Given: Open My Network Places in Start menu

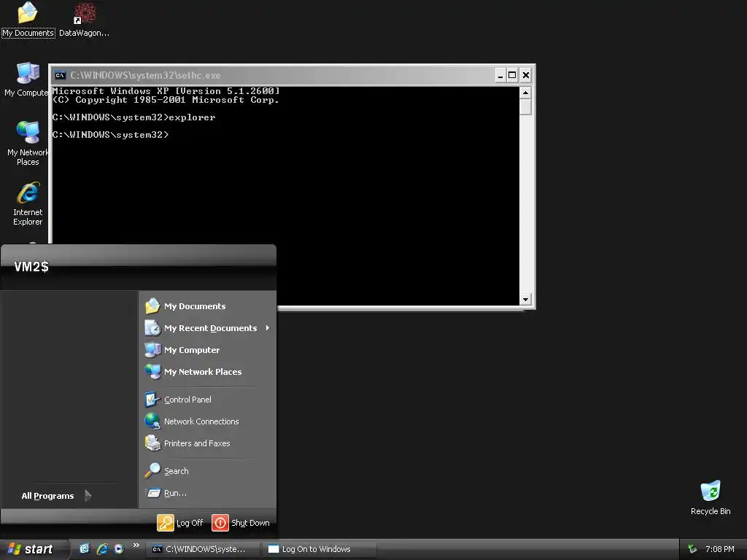Looking at the screenshot, I should click(207, 372).
